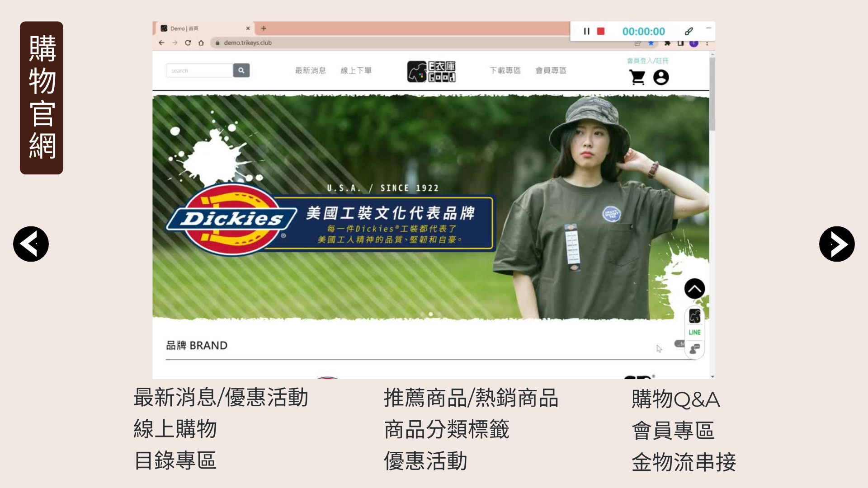Click the browser forward arrow
Viewport: 868px width, 488px height.
pos(175,42)
